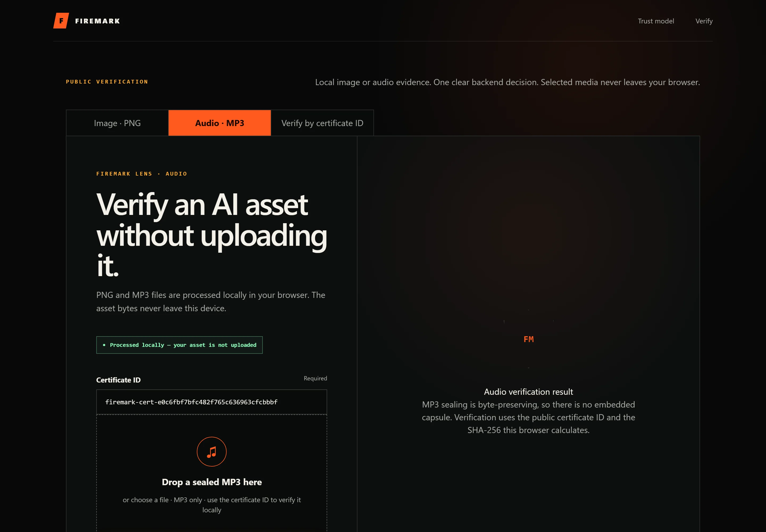
Task: Click the FIREMARK LENS · AUDIO label
Action: click(142, 174)
